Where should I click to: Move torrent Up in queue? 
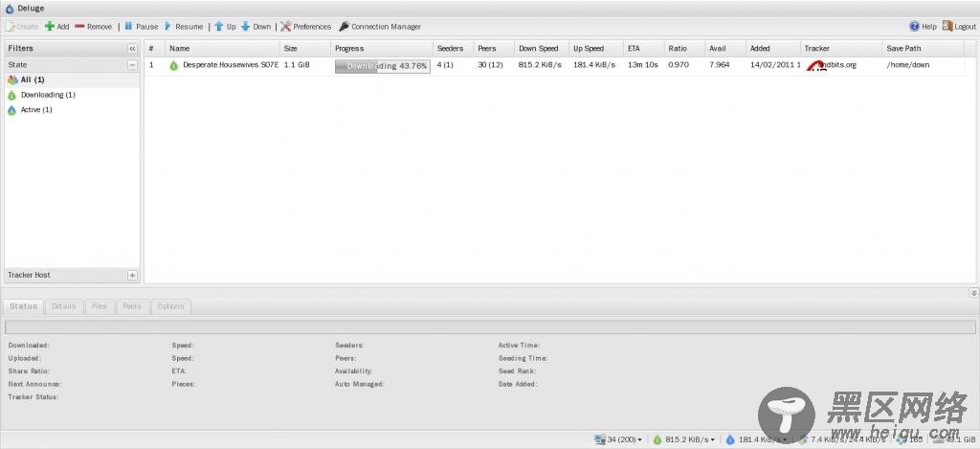(225, 26)
